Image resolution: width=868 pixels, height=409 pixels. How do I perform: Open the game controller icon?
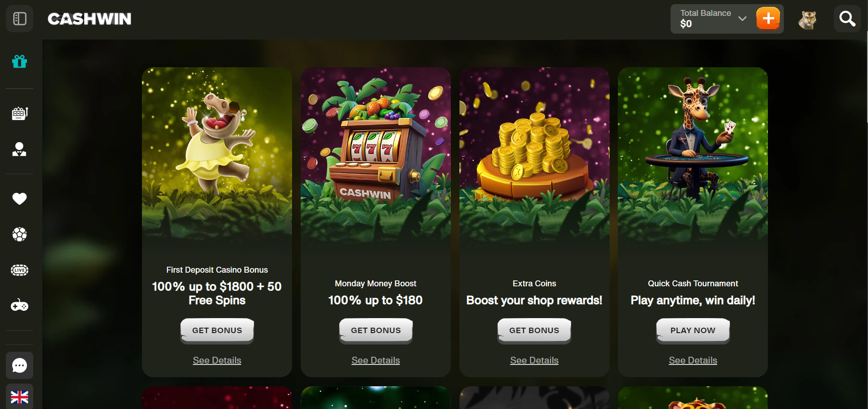pos(20,306)
